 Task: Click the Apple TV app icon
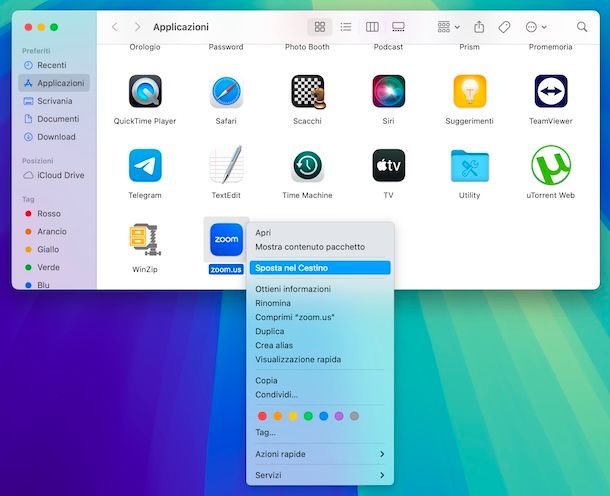coord(388,165)
